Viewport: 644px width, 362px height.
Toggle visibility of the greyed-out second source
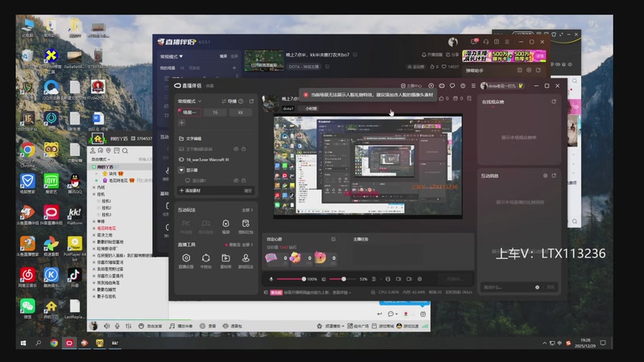click(236, 149)
